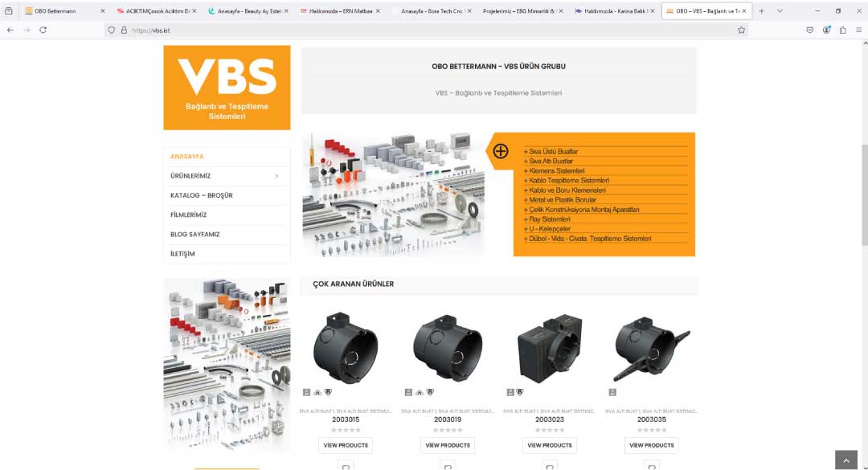Open the Çelik Konstrüksiyona Montaj Aparatları link
Viewport: 868px width, 470px height.
click(581, 210)
